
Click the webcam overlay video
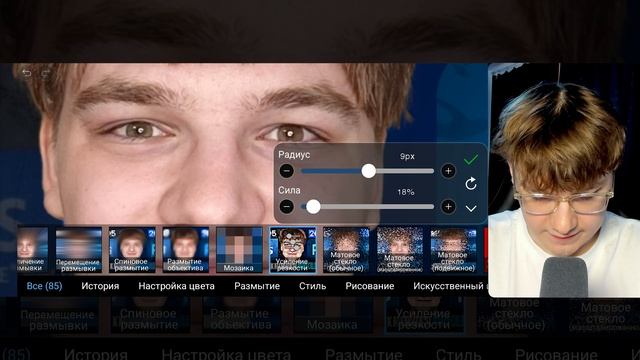(x=564, y=180)
